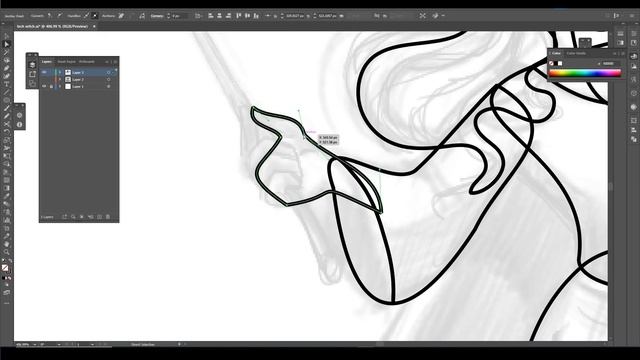Viewport: 640px width, 360px height.
Task: Click the X coordinate field in control bar
Action: click(x=294, y=16)
